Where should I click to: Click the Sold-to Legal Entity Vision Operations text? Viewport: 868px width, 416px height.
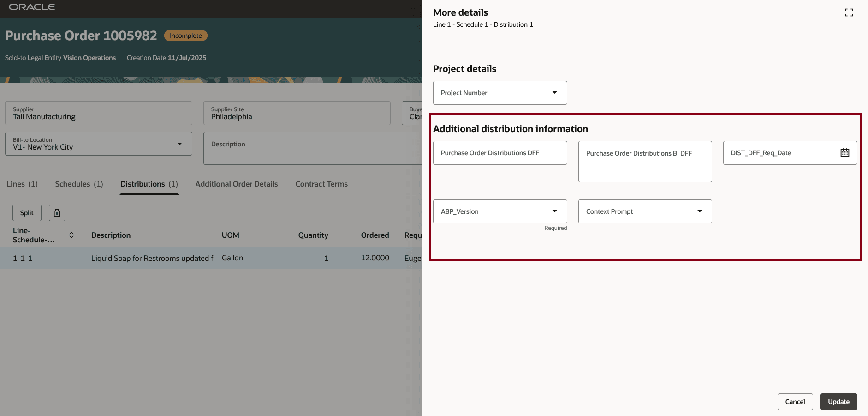coord(60,58)
